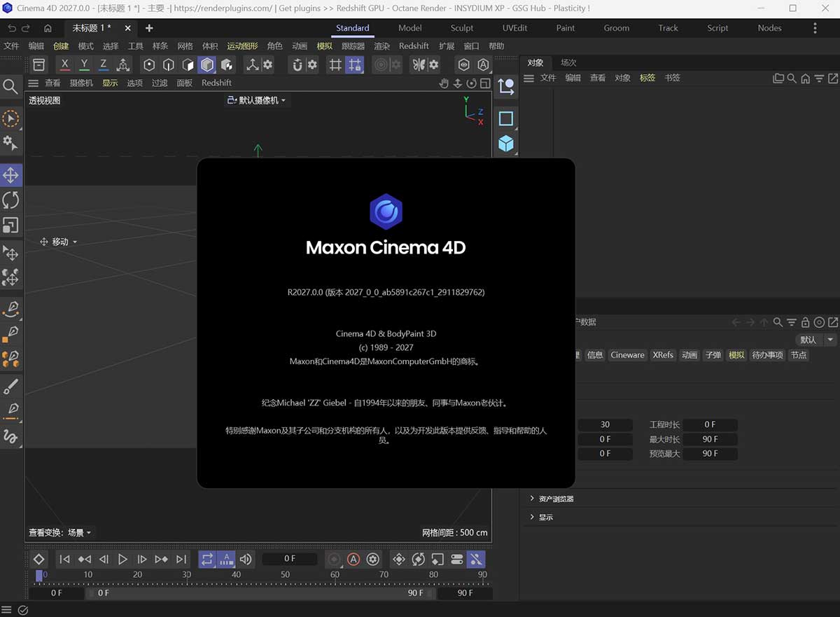The image size is (840, 617).
Task: Select the Cineware attribute tab
Action: [x=627, y=355]
